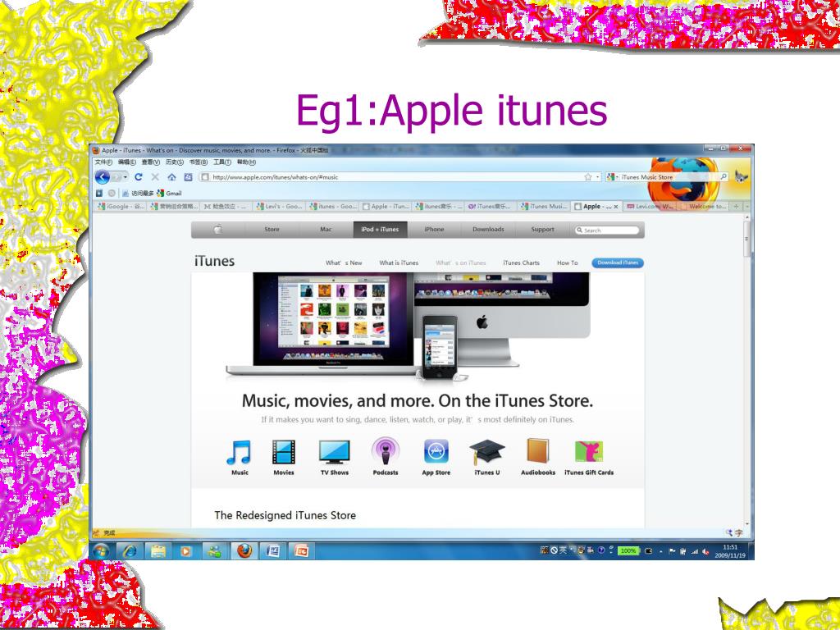Open Windows Explorer folder in taskbar
The height and width of the screenshot is (630, 840).
point(158,550)
